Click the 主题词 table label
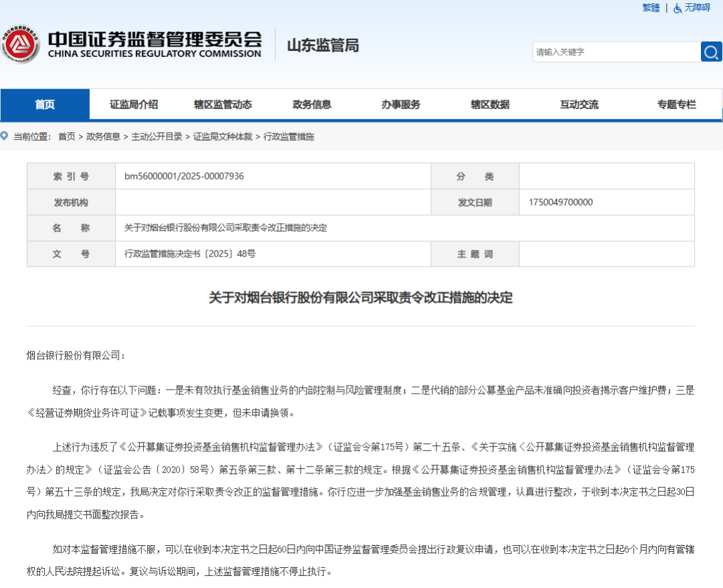 tap(475, 254)
